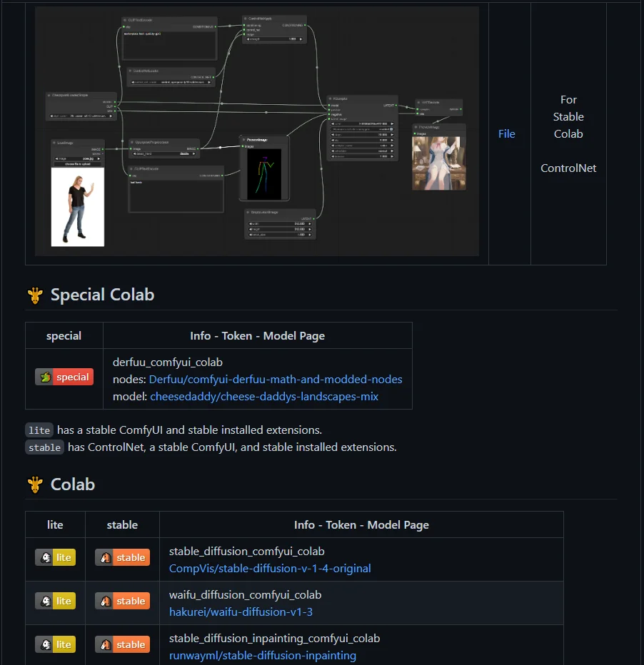The height and width of the screenshot is (665, 644).
Task: Click lite badge for stable_diffusion_comfyui_colab
Action: coord(55,558)
